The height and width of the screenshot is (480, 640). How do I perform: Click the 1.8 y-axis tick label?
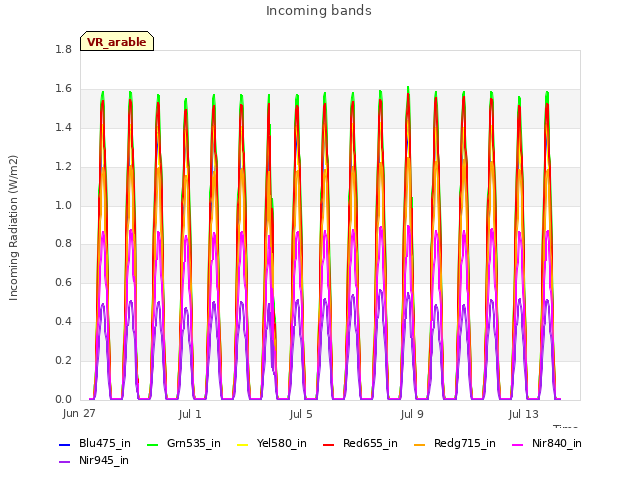click(x=63, y=49)
